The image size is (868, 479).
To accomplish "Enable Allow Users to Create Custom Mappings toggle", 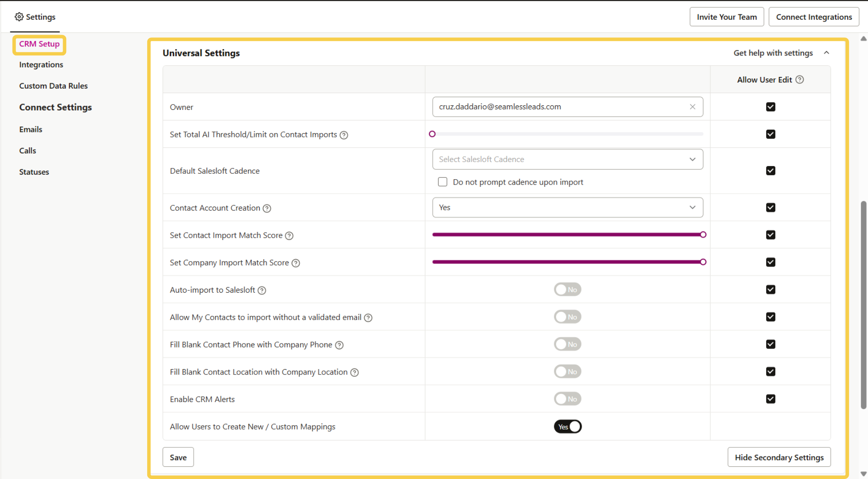I will pyautogui.click(x=567, y=426).
